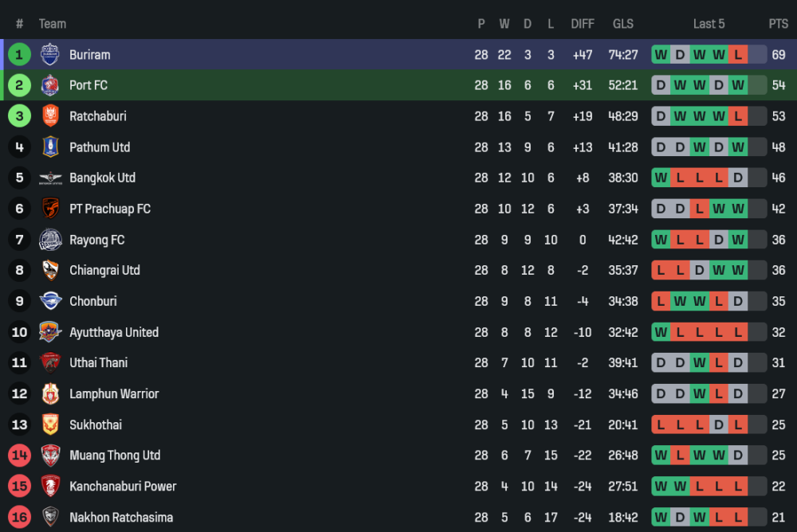Screen dimensions: 797x532
Task: Click the Port FC team logo
Action: (49, 85)
